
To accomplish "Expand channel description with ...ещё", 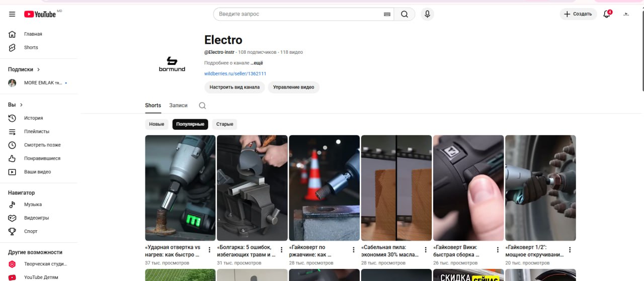I will pos(257,63).
